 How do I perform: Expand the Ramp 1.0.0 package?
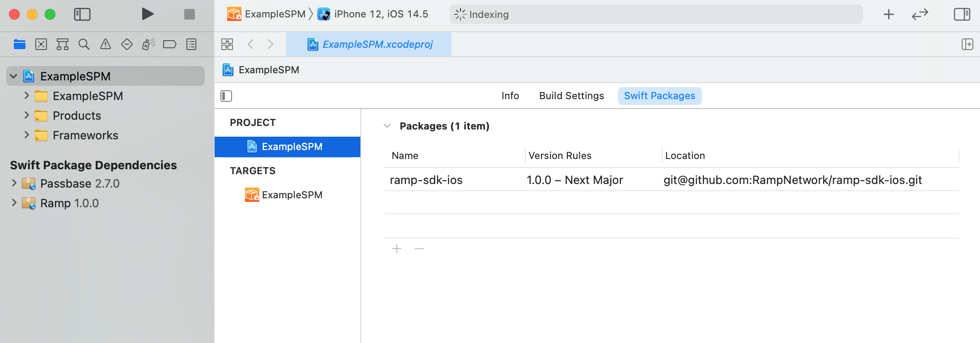point(14,203)
